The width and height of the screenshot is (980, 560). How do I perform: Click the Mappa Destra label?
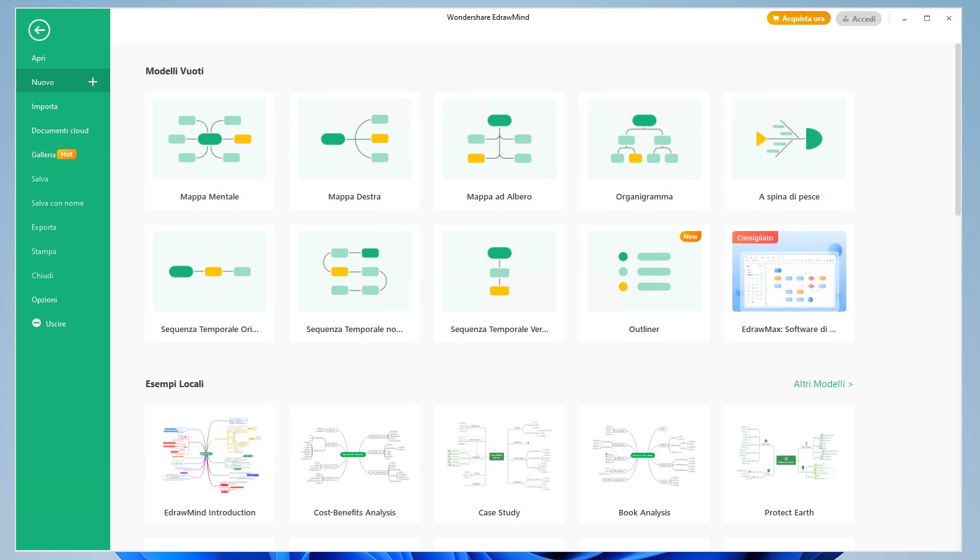[355, 197]
